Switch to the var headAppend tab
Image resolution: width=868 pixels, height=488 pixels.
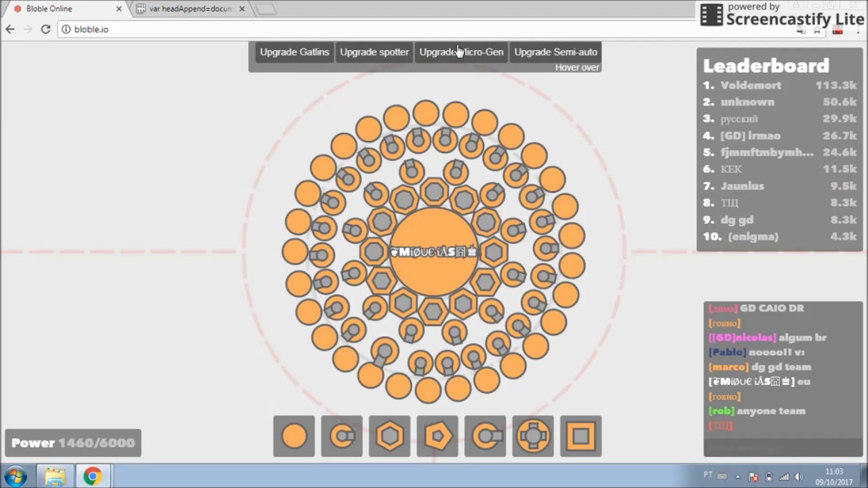[x=191, y=9]
